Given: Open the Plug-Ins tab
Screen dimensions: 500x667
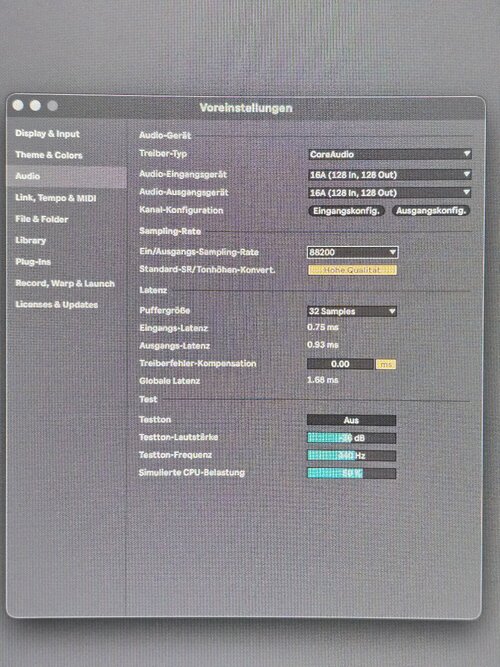Looking at the screenshot, I should (x=33, y=262).
